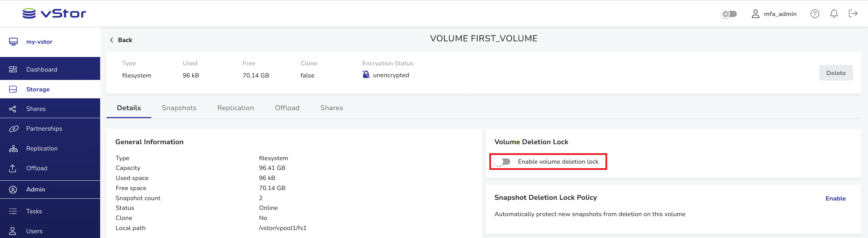Switch to the Replication tab
Image resolution: width=868 pixels, height=238 pixels.
click(235, 108)
